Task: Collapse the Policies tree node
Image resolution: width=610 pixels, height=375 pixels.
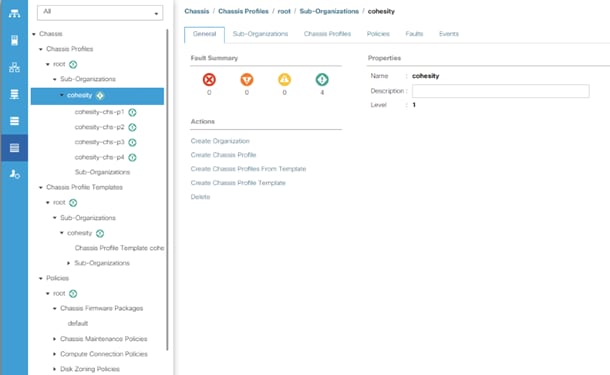Action: tap(41, 279)
